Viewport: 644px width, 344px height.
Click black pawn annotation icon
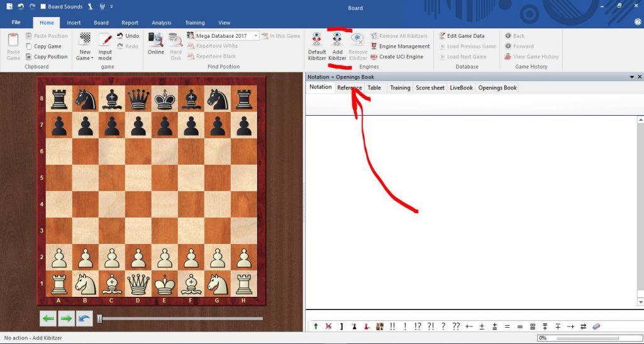(354, 326)
